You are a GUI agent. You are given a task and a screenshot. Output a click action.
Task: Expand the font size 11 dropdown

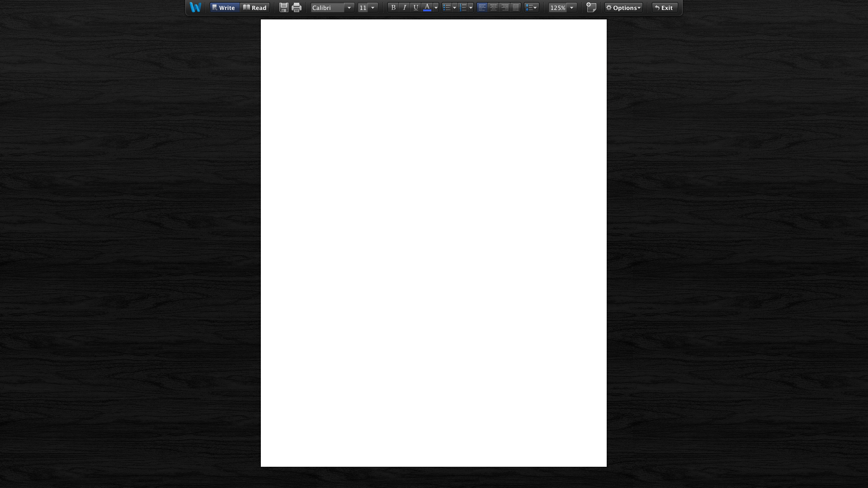click(373, 8)
